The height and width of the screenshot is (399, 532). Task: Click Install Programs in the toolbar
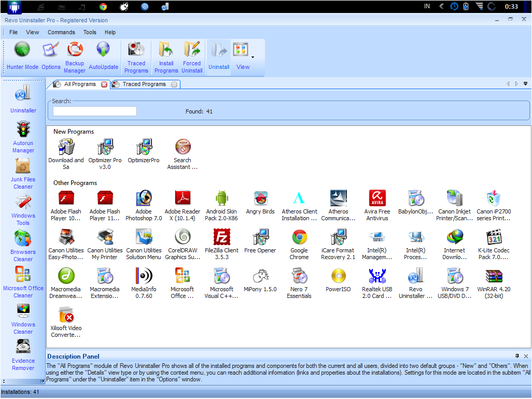(x=166, y=57)
